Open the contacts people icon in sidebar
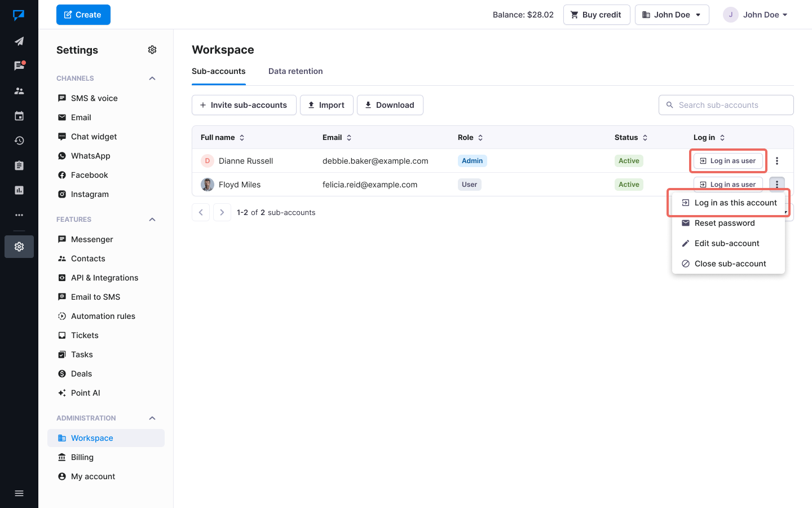This screenshot has width=812, height=508. [x=19, y=91]
